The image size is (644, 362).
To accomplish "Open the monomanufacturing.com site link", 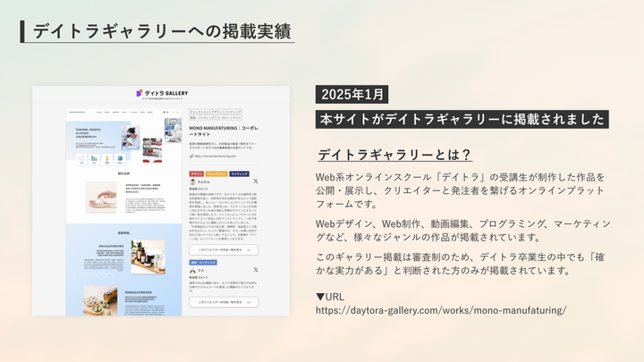I will click(216, 156).
